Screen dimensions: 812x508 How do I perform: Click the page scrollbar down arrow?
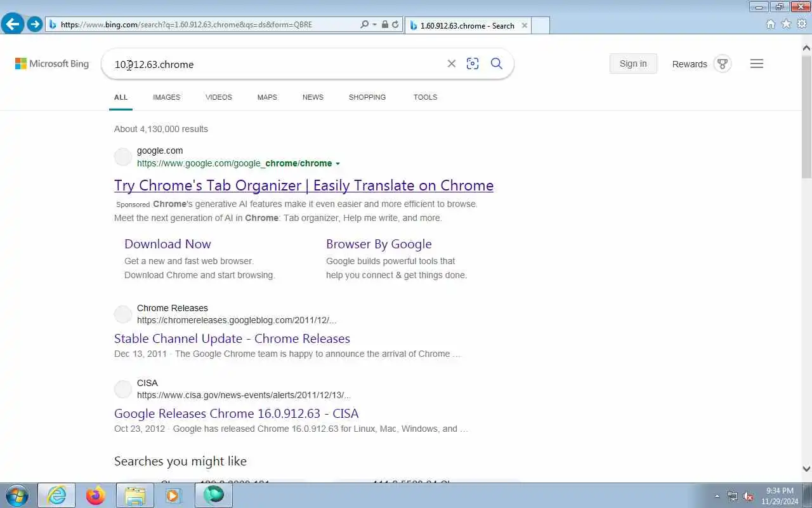[x=806, y=469]
